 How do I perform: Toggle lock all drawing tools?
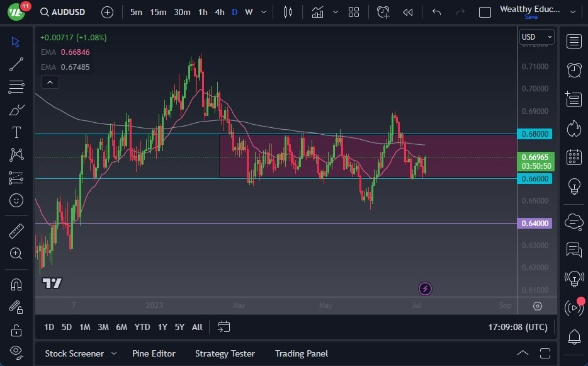click(16, 330)
